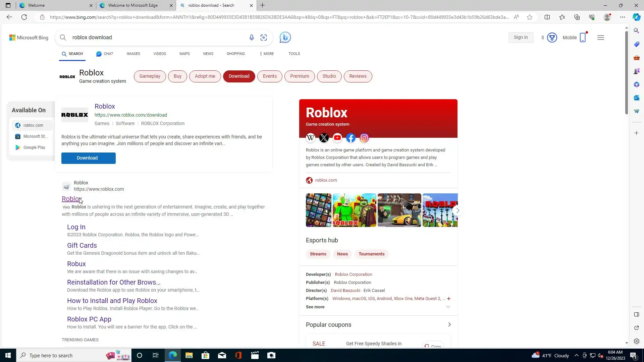
Task: Click the Microsoft Rewards medal icon
Action: coord(552,38)
